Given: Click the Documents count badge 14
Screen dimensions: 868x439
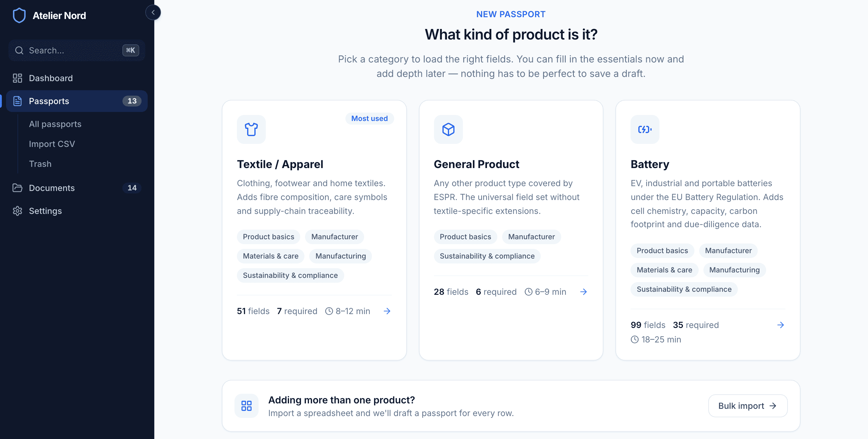Looking at the screenshot, I should 132,188.
